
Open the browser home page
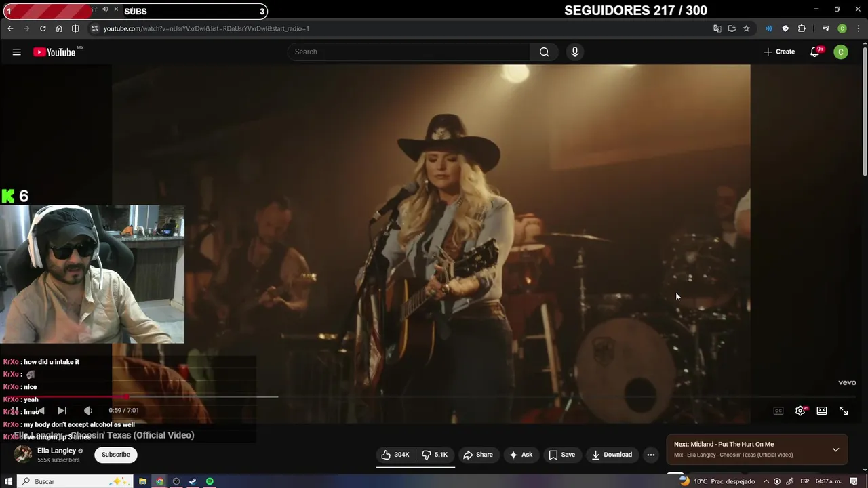(x=59, y=28)
